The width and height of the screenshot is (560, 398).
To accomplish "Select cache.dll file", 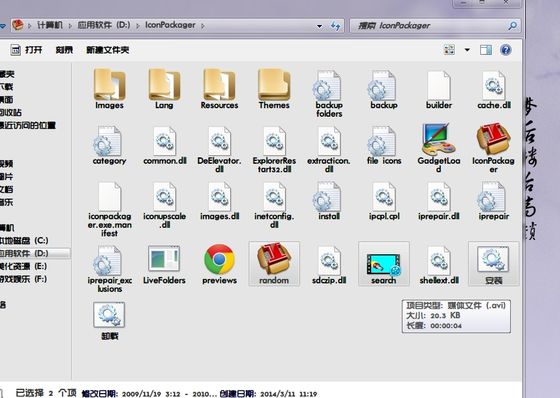I will (494, 89).
